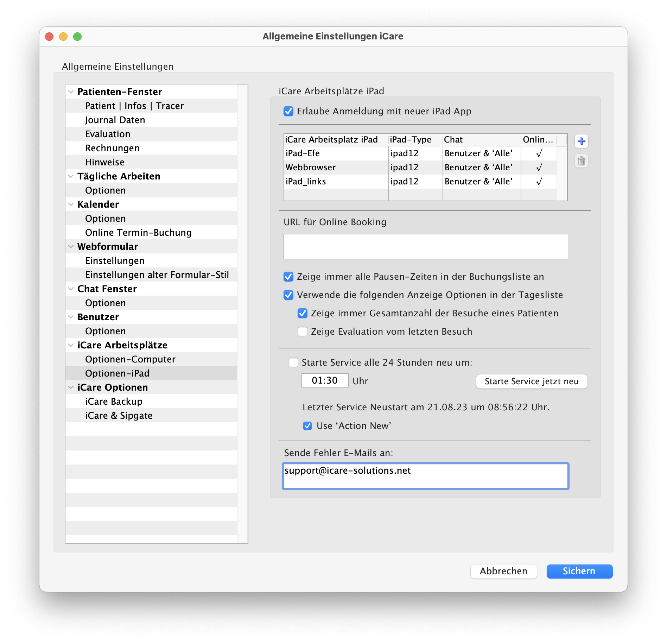Toggle the online checkmark for iPad_links row
Image resolution: width=667 pixels, height=644 pixels.
click(539, 182)
